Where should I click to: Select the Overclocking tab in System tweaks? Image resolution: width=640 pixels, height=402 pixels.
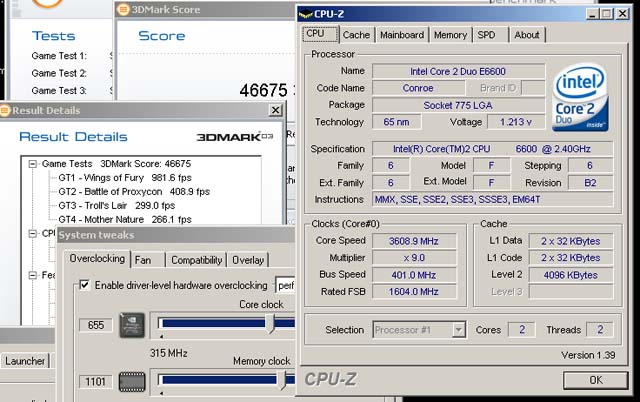pos(97,259)
